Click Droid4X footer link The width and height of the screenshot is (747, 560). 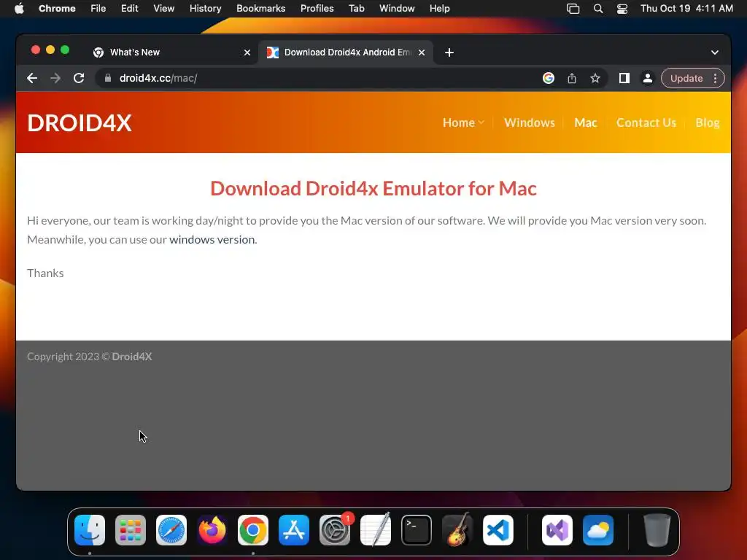coord(132,357)
